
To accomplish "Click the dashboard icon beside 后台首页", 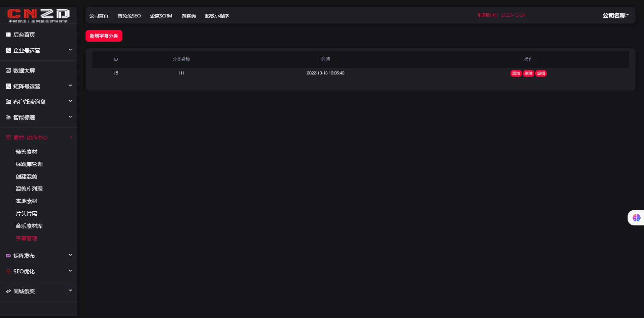I will tap(8, 35).
